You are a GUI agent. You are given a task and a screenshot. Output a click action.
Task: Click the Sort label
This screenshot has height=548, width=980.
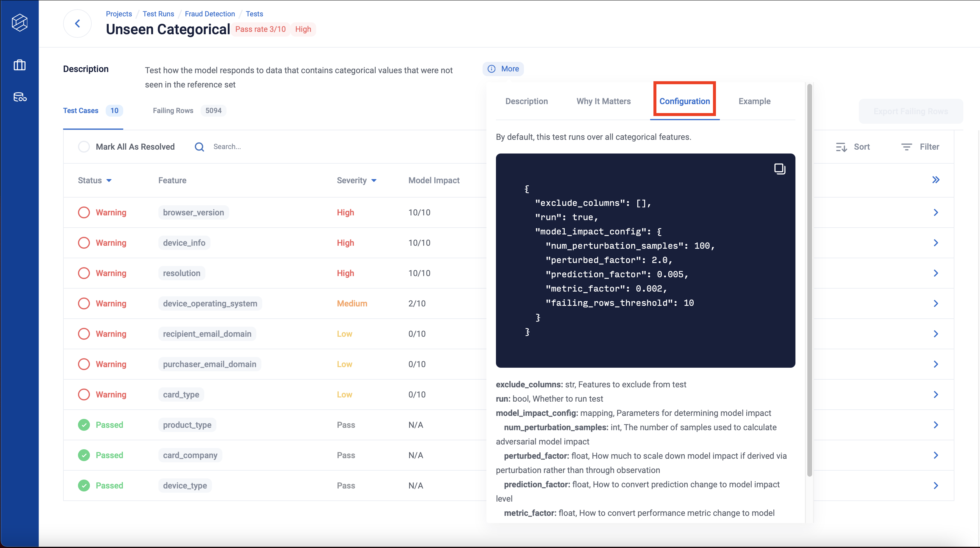[861, 147]
